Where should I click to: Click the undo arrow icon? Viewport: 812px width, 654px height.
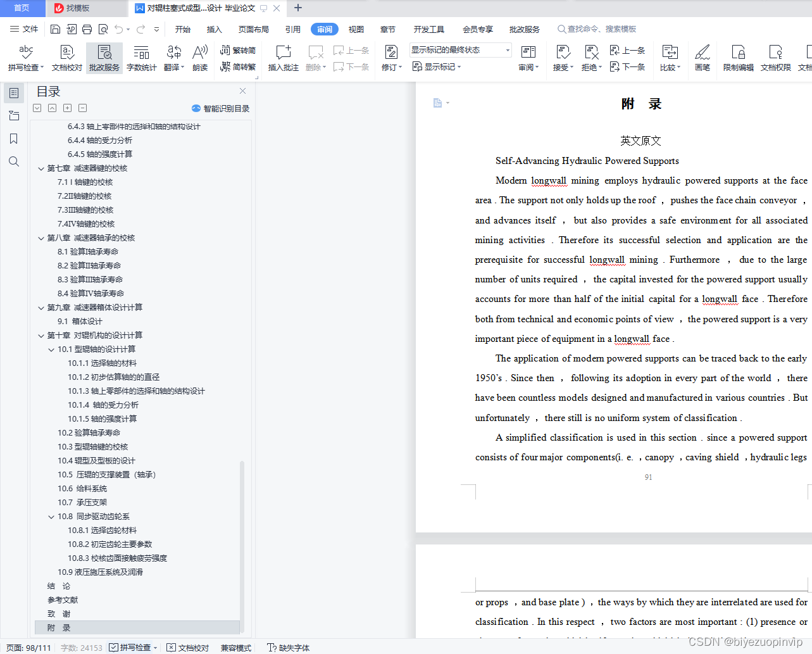pyautogui.click(x=118, y=29)
